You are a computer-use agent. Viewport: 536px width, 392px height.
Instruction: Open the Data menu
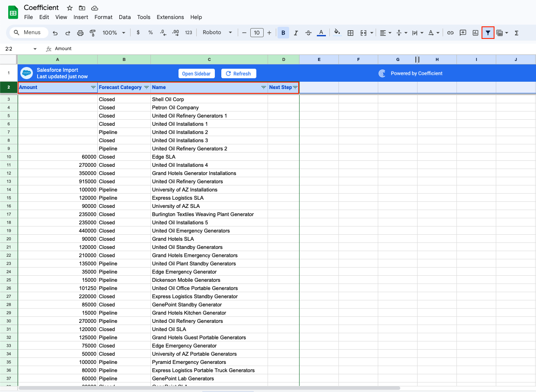click(125, 17)
